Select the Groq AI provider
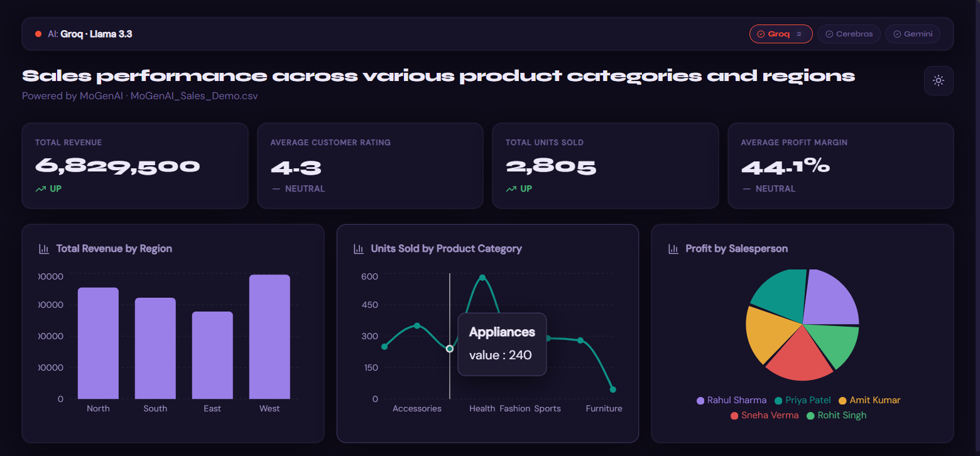This screenshot has height=456, width=980. (781, 34)
